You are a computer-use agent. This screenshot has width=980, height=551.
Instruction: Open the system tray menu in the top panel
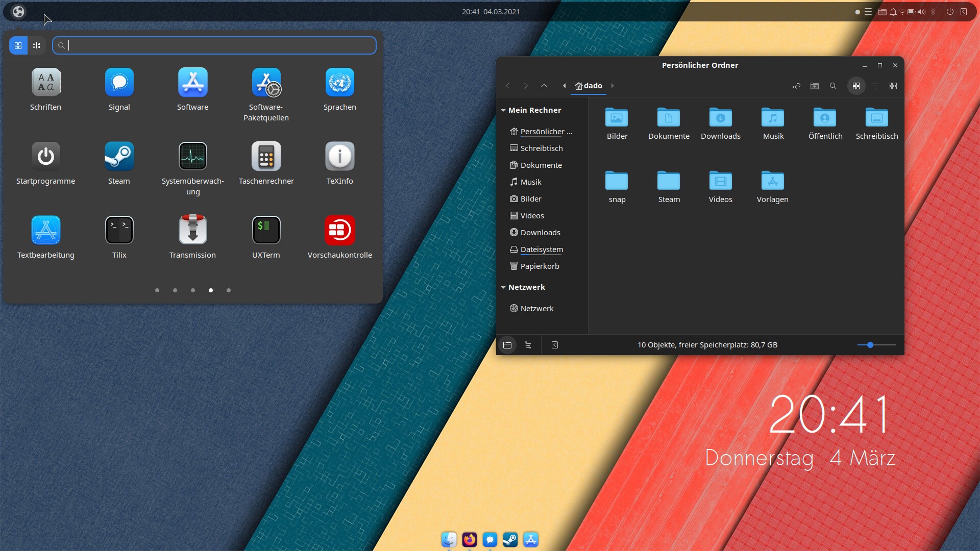[868, 11]
